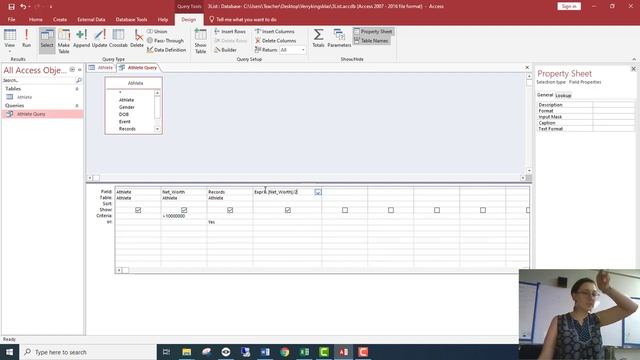Select the Gender field in Athlete table
The image size is (640, 360).
(x=127, y=107)
